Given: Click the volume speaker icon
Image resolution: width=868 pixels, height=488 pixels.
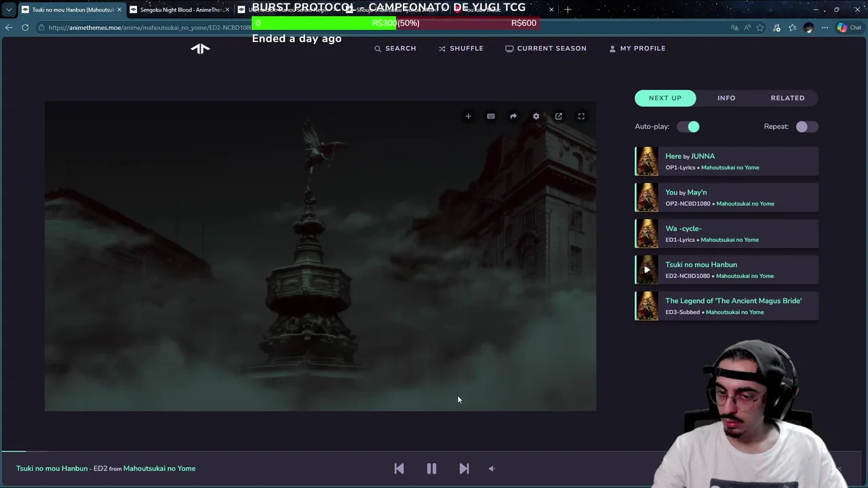Looking at the screenshot, I should pos(492,468).
